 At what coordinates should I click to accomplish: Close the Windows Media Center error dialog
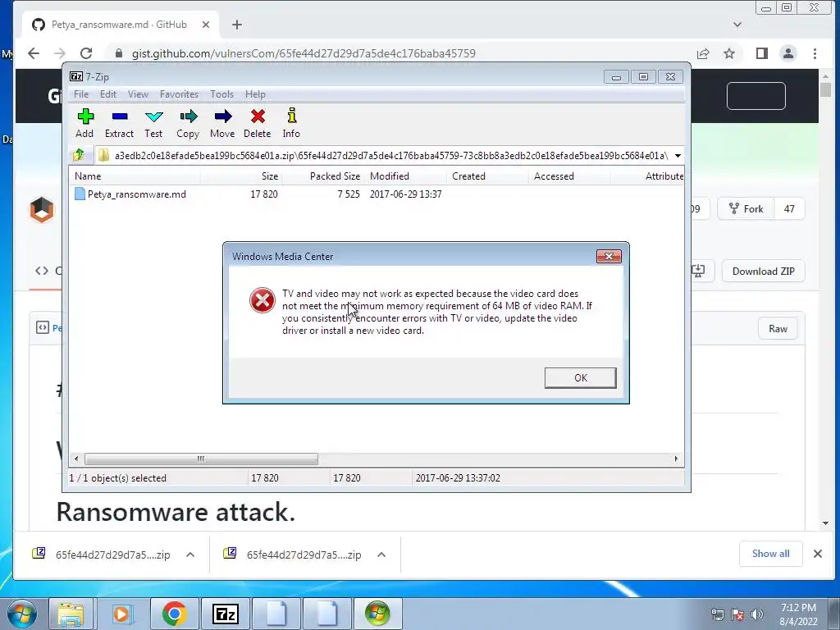(x=609, y=256)
